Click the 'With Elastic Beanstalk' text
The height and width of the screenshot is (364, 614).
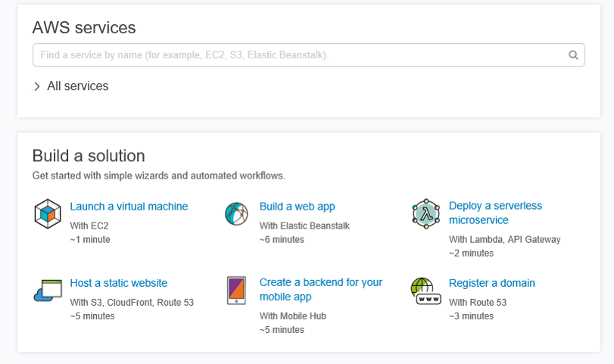pyautogui.click(x=304, y=226)
